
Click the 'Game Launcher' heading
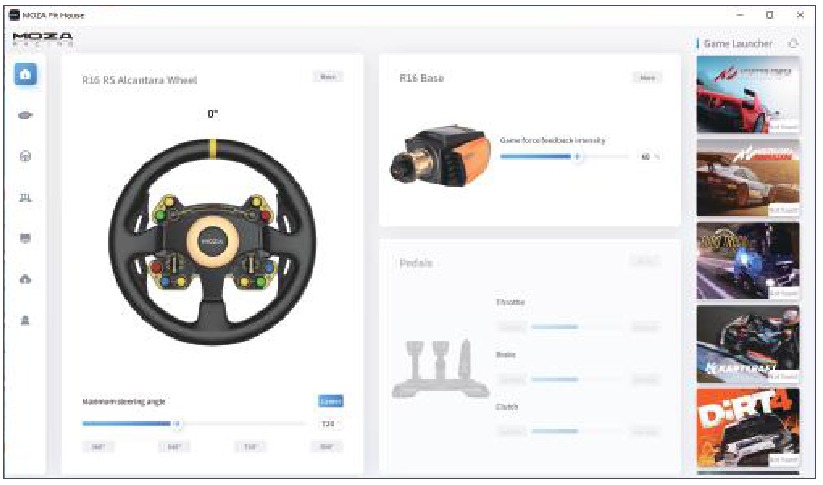[738, 44]
